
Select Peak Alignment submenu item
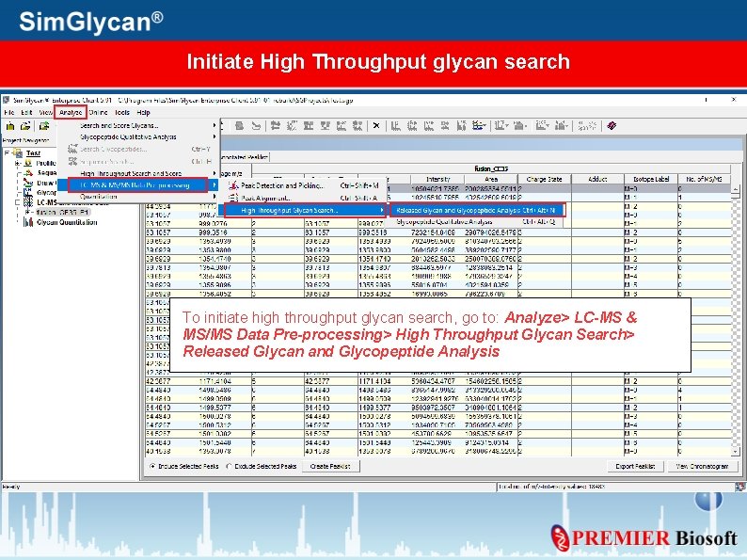click(304, 198)
